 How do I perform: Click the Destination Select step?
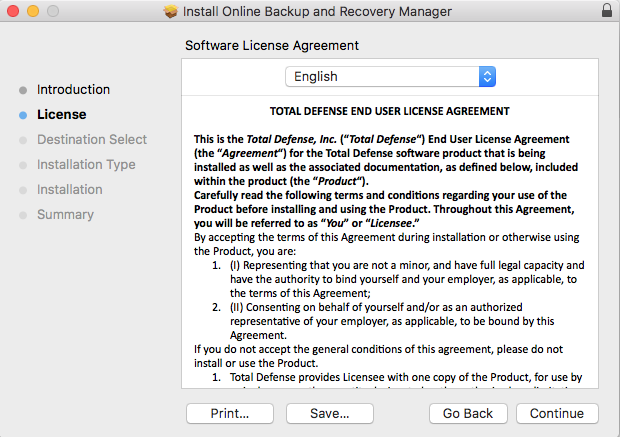tap(92, 139)
